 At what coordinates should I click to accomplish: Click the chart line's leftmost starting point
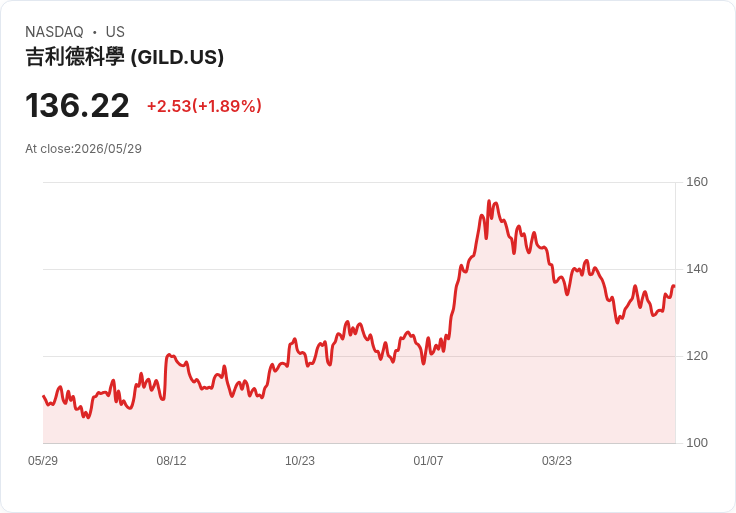43,396
